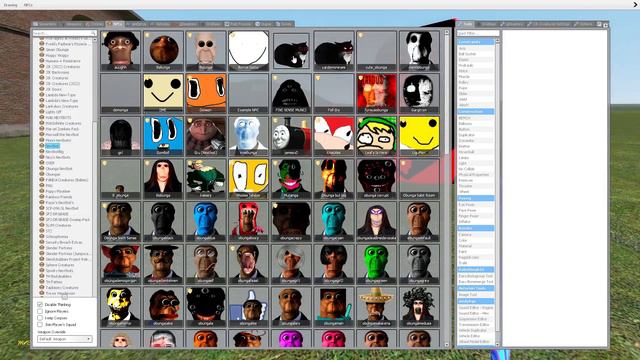
Task: Select the obunga medusa snake-hair icon
Action: coord(419,307)
